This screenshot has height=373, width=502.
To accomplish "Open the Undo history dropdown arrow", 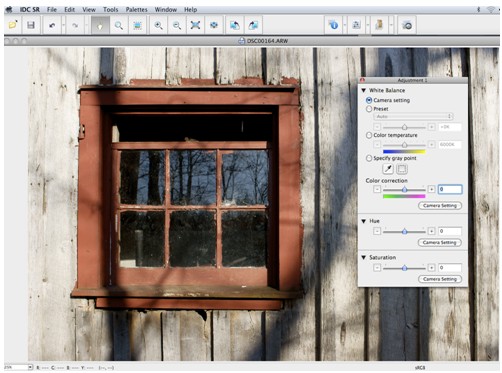I will [63, 25].
